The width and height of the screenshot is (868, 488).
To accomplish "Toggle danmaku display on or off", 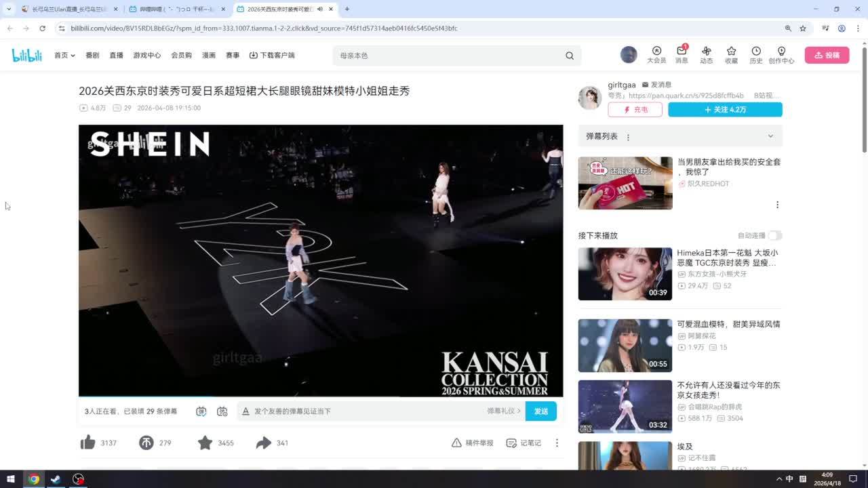I will point(201,411).
